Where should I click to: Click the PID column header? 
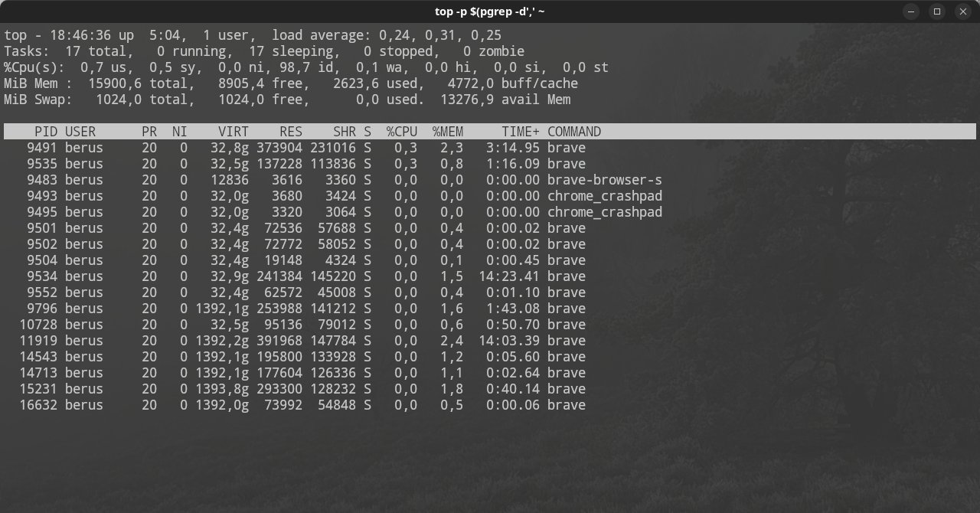tap(46, 132)
